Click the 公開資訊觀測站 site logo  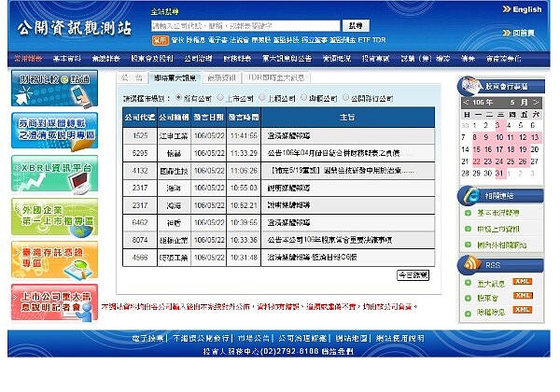point(75,28)
